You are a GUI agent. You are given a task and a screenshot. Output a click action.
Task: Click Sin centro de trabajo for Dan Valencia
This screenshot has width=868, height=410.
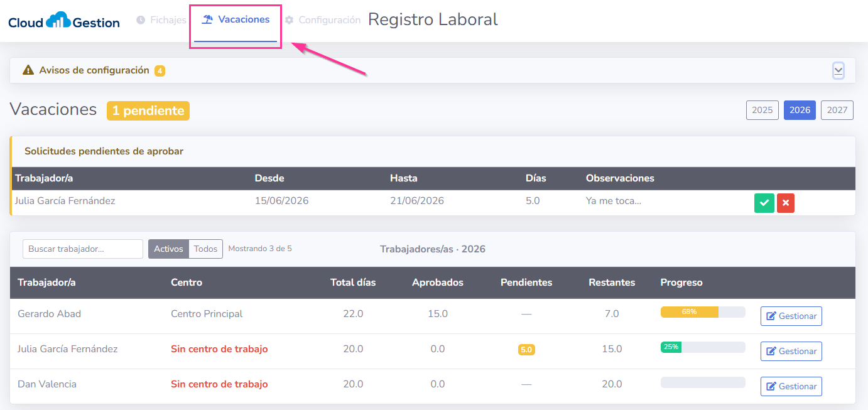click(x=219, y=384)
